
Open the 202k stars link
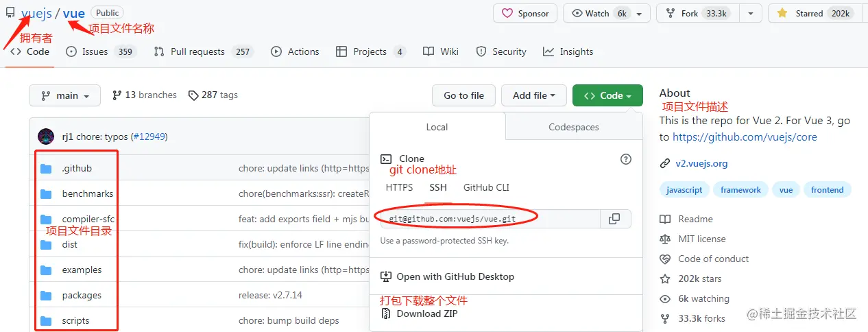[x=690, y=278]
